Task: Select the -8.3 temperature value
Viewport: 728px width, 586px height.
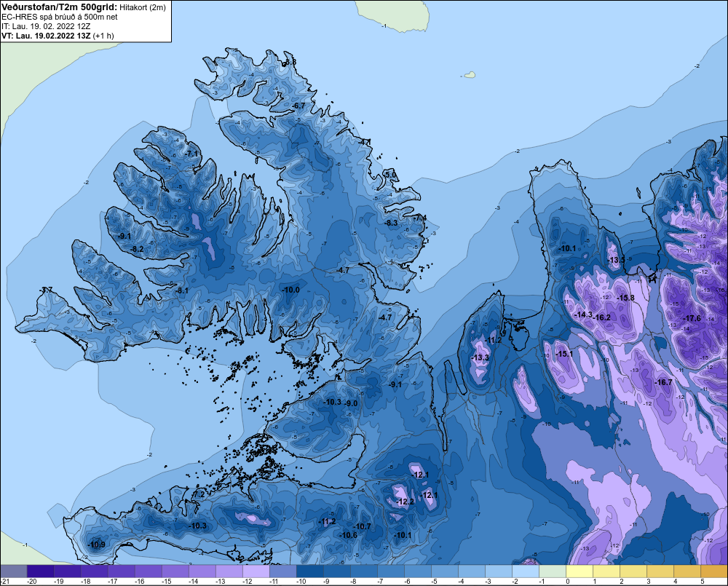Action: [x=391, y=223]
